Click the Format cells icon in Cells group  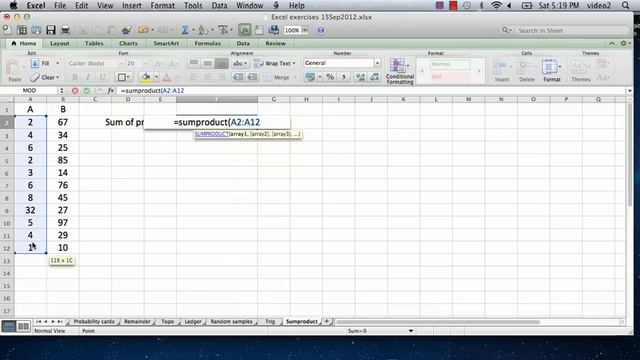(551, 70)
